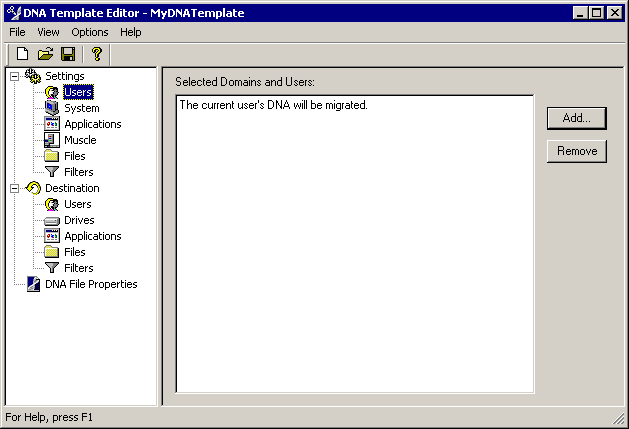This screenshot has height=429, width=629.
Task: Click the Users icon under Destination
Action: pyautogui.click(x=52, y=204)
